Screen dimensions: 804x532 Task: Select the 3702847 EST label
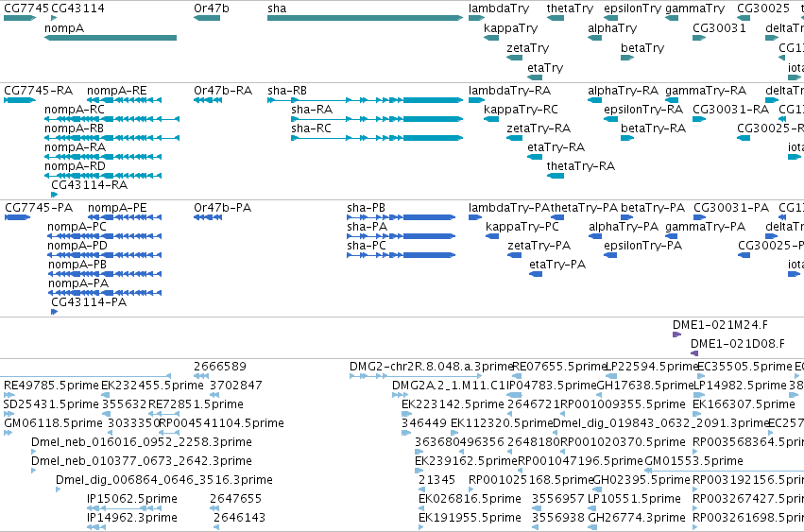click(x=236, y=386)
